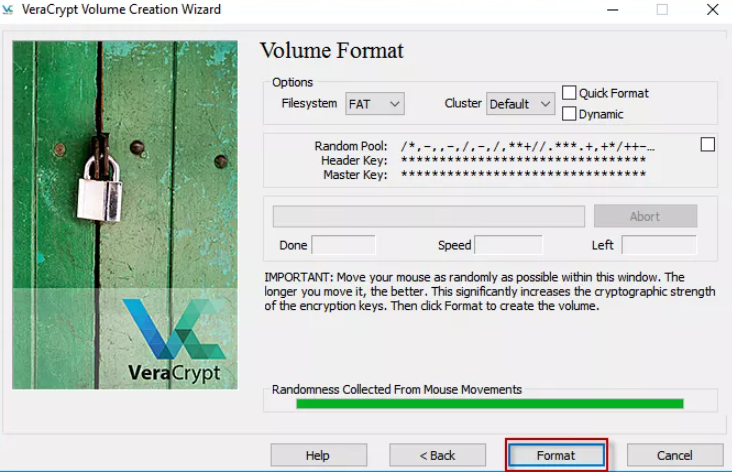This screenshot has width=732, height=472.
Task: Click the Left value field
Action: (659, 245)
